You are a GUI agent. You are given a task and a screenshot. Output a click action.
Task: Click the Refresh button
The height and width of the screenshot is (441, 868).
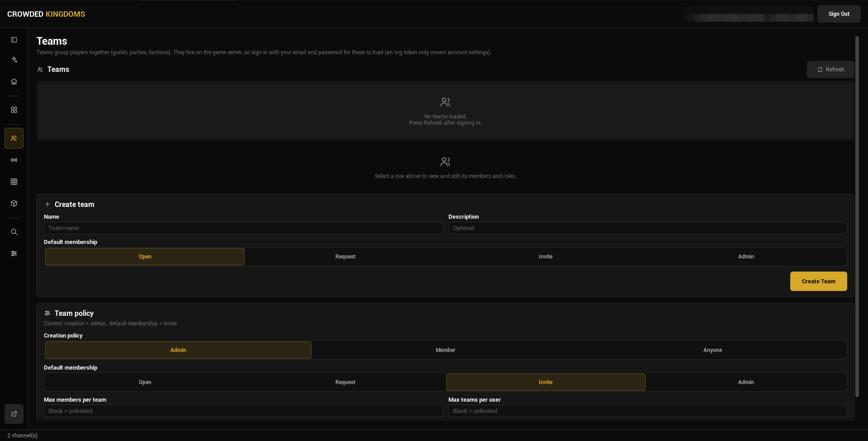[830, 70]
